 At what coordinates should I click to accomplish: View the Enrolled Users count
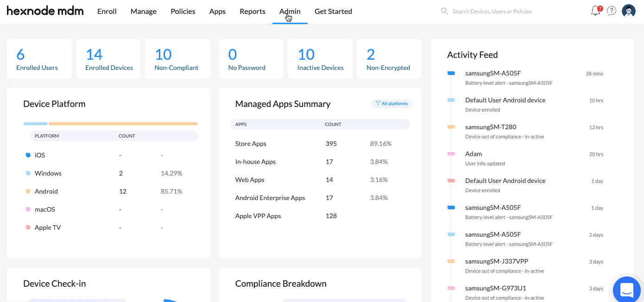(x=39, y=58)
